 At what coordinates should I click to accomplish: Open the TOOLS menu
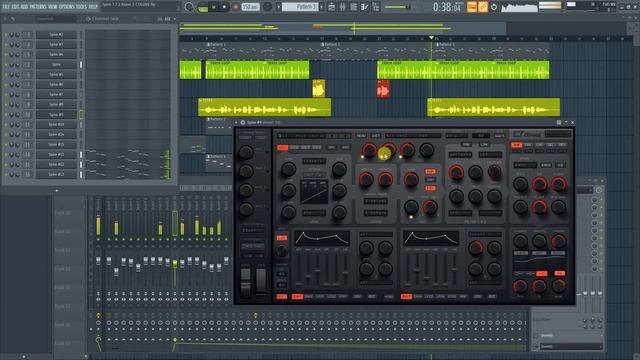point(82,7)
